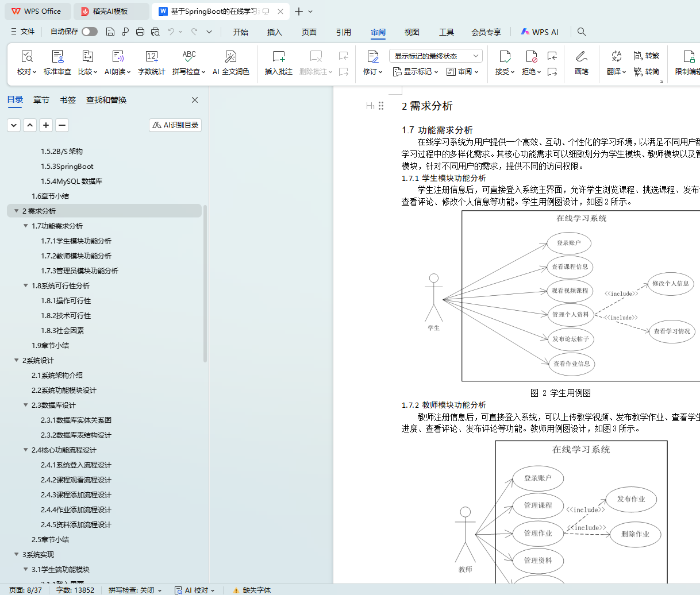Collapse the 2 需求分析 outline section
The height and width of the screenshot is (595, 700).
click(x=16, y=211)
